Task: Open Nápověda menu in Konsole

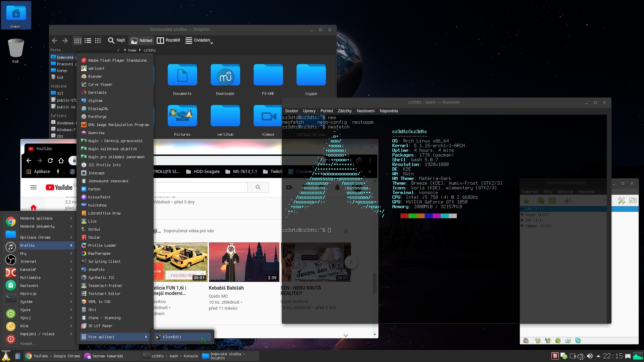Action: coord(389,111)
